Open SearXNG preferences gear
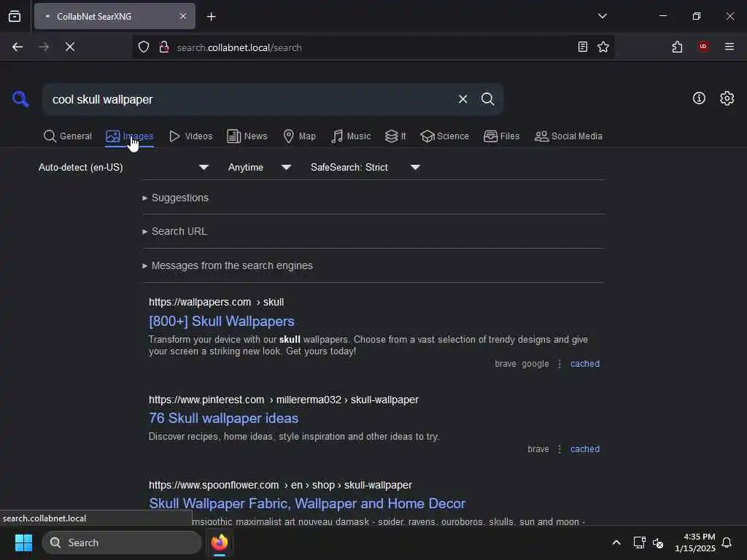 727,98
